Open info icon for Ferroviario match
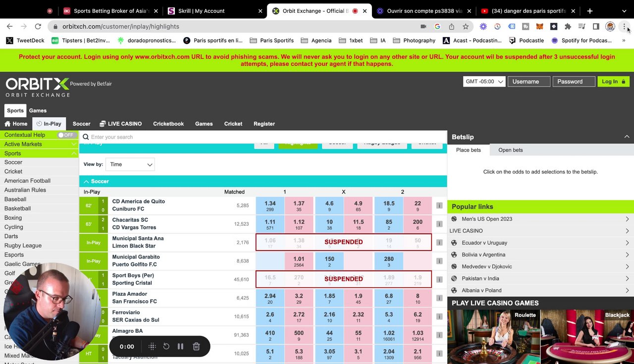Screen dimensions: 634x364 pos(439,316)
